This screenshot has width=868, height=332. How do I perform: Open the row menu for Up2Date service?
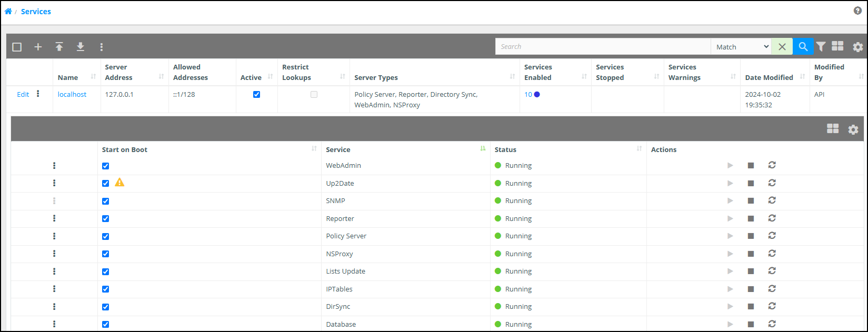coord(54,183)
